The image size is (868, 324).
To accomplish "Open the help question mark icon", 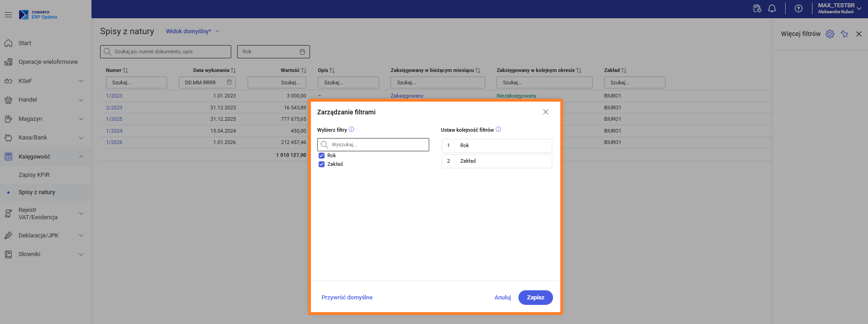I will (x=798, y=9).
